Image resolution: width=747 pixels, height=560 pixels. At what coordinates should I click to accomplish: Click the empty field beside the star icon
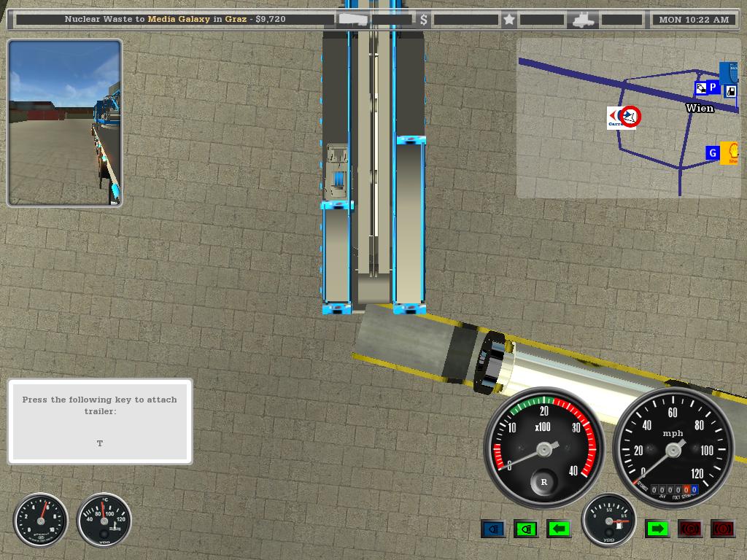tap(542, 20)
